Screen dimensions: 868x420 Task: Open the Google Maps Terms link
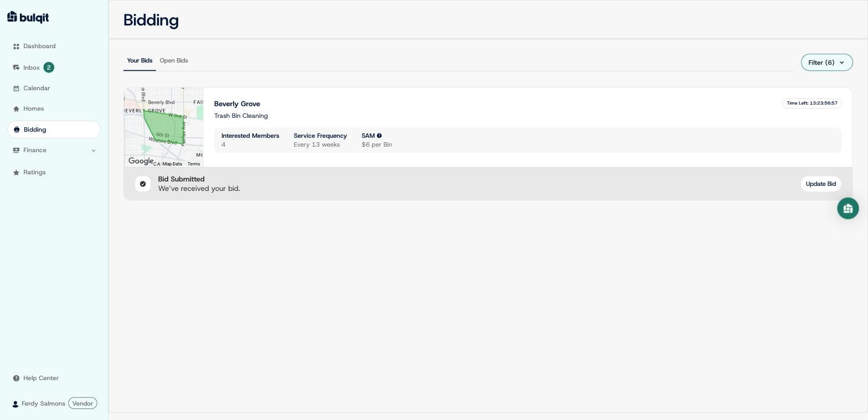click(x=194, y=164)
